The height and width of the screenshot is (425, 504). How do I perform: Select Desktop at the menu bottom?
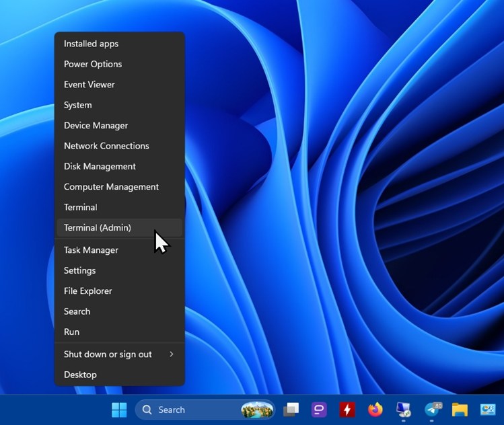[x=120, y=375]
